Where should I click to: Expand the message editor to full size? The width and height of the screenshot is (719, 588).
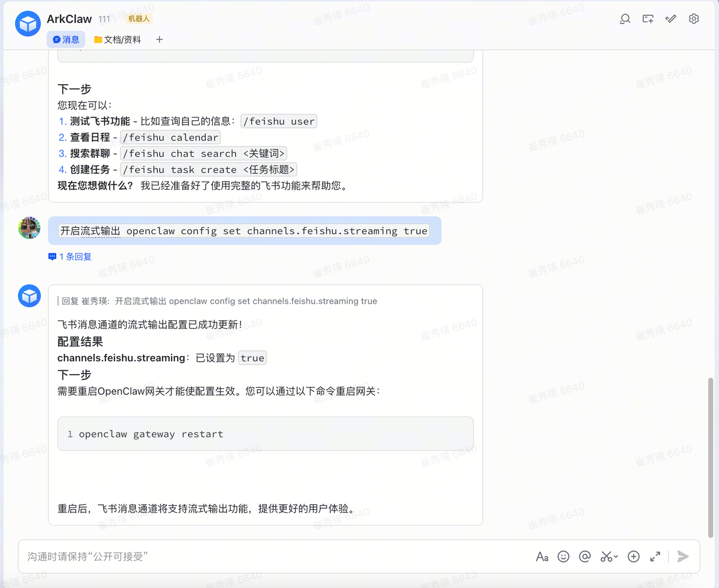click(x=655, y=557)
